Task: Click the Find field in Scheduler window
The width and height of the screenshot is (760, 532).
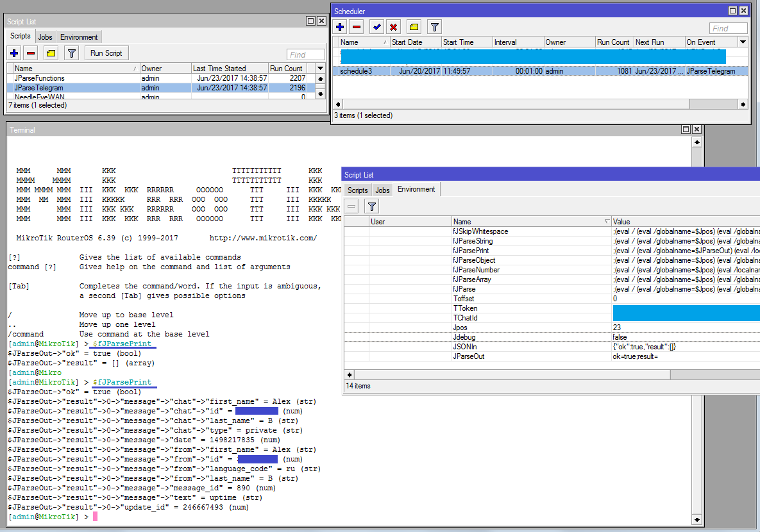Action: pos(728,28)
